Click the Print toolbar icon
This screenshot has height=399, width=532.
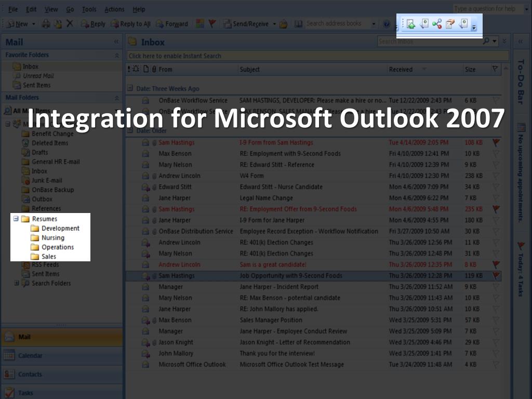[x=46, y=24]
